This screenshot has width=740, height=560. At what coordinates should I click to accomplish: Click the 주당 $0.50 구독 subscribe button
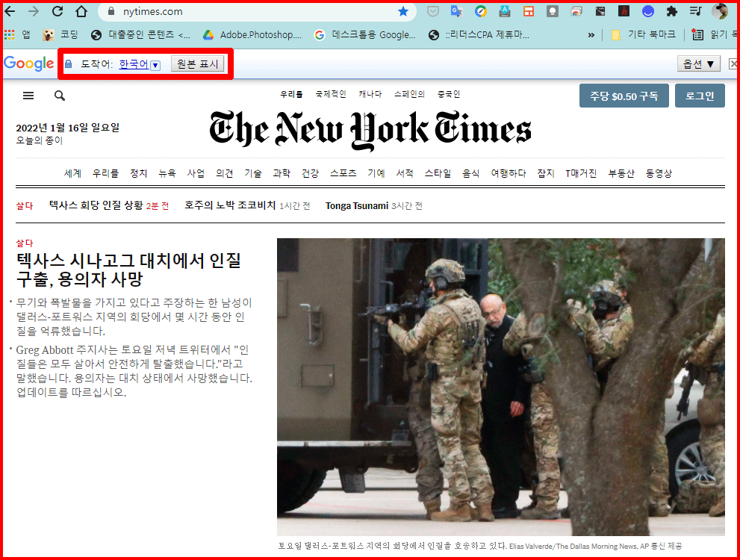[x=624, y=96]
